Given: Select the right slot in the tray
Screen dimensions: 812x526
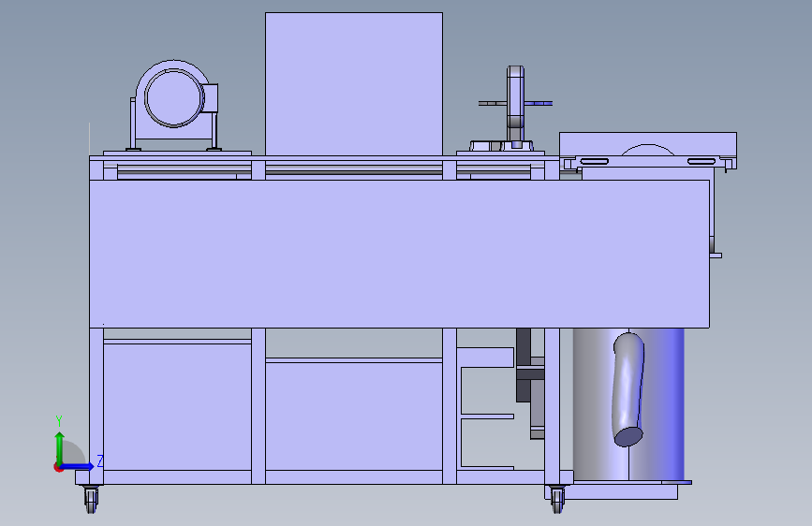Looking at the screenshot, I should click(701, 162).
